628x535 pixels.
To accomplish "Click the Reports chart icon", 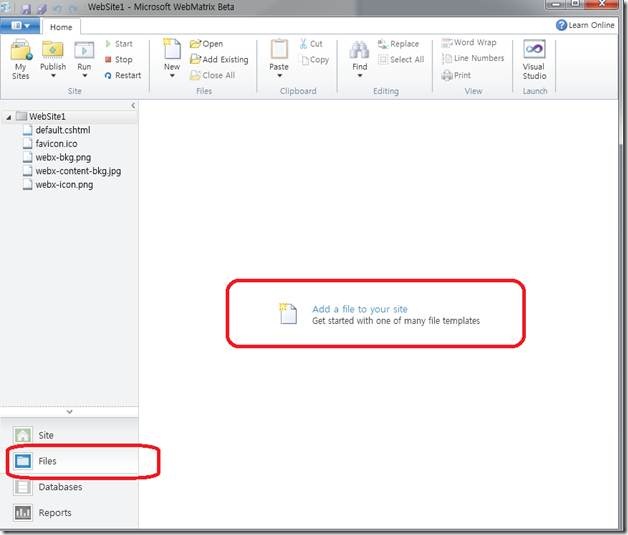I will (x=23, y=513).
